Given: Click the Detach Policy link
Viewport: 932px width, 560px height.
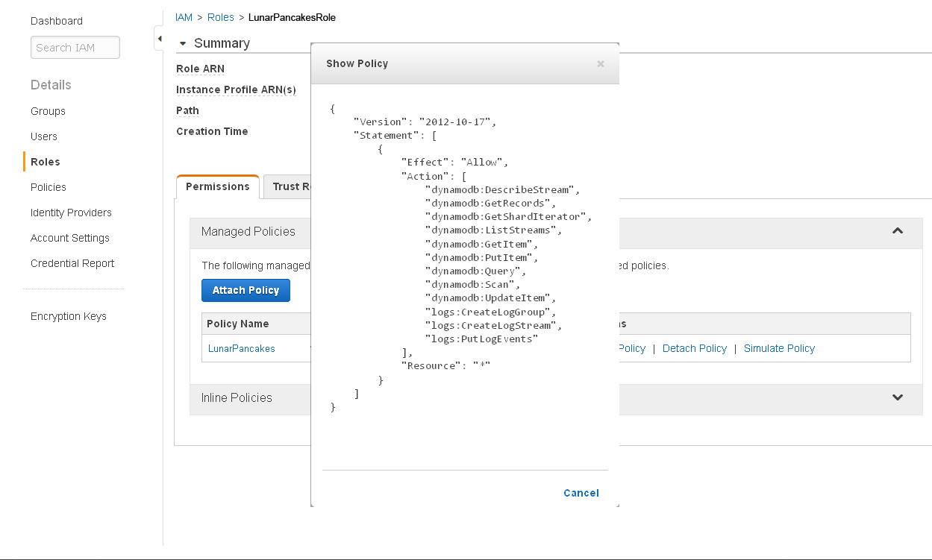Looking at the screenshot, I should point(695,348).
